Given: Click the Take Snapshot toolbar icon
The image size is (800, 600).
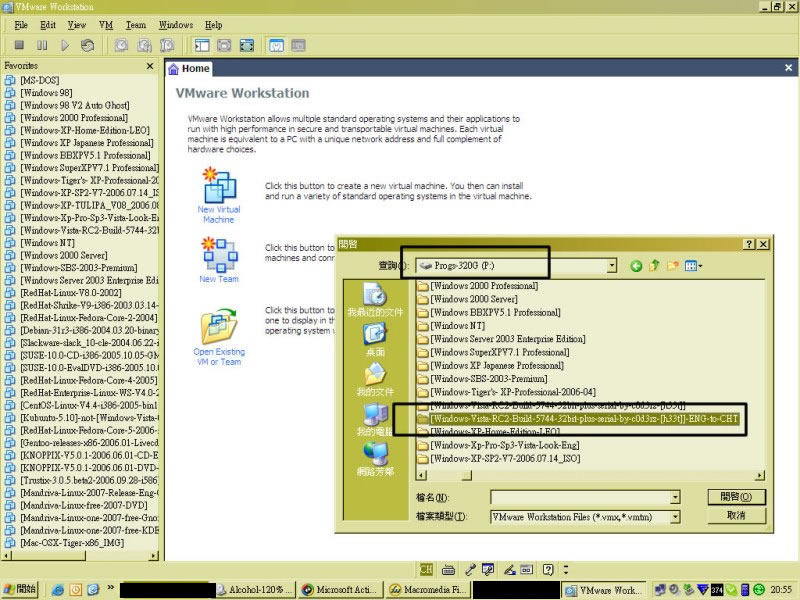Looking at the screenshot, I should [121, 45].
